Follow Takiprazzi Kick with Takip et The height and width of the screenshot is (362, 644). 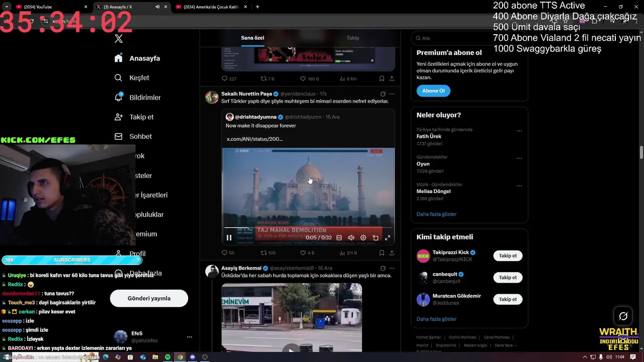(x=508, y=256)
